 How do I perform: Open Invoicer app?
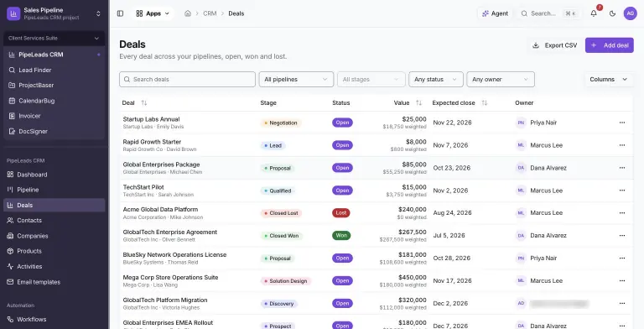[x=54, y=116]
